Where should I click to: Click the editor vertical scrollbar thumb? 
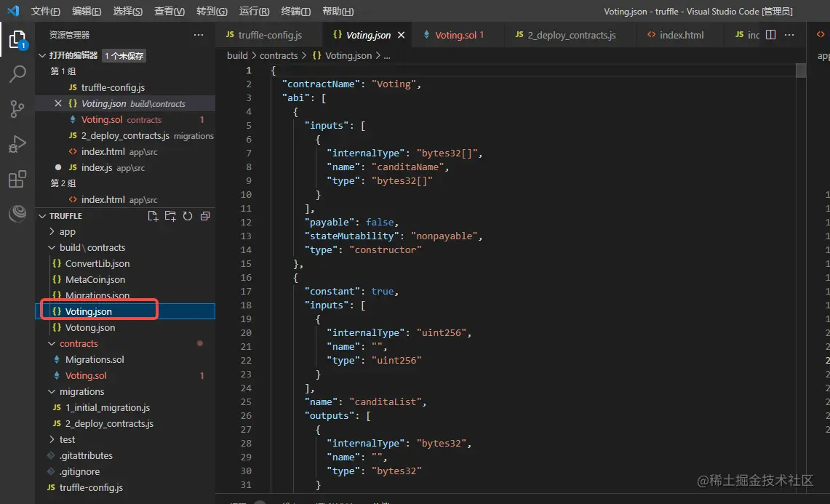point(801,71)
